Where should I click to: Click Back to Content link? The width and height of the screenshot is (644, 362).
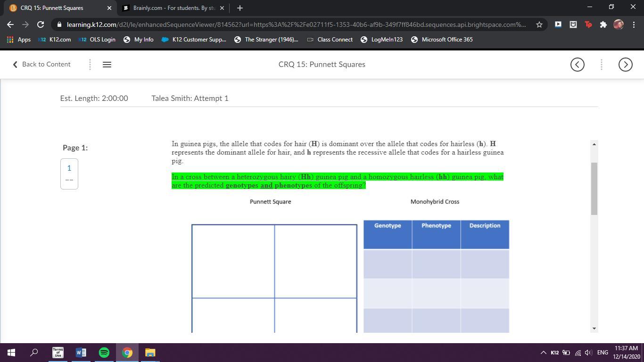41,65
